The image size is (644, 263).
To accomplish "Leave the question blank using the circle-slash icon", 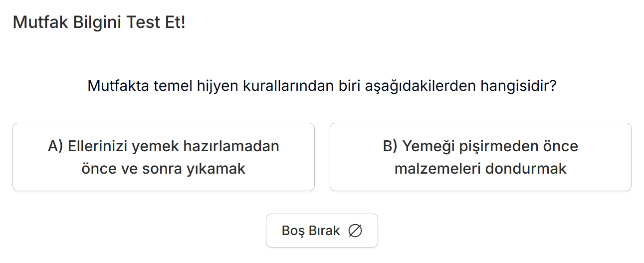I will (355, 231).
